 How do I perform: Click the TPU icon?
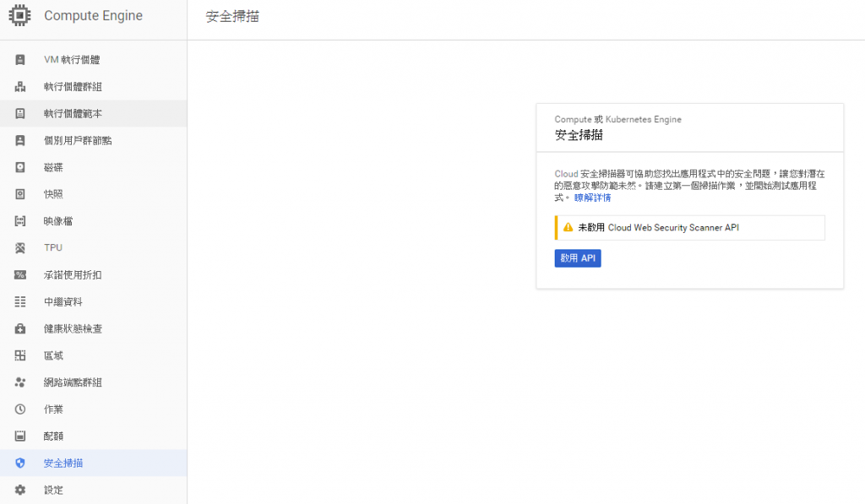pos(20,248)
